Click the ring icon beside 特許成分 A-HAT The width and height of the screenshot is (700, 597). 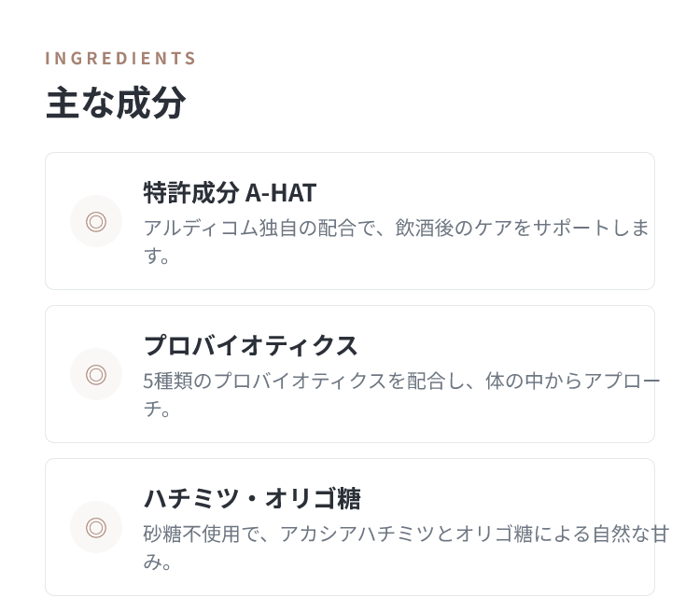96,221
